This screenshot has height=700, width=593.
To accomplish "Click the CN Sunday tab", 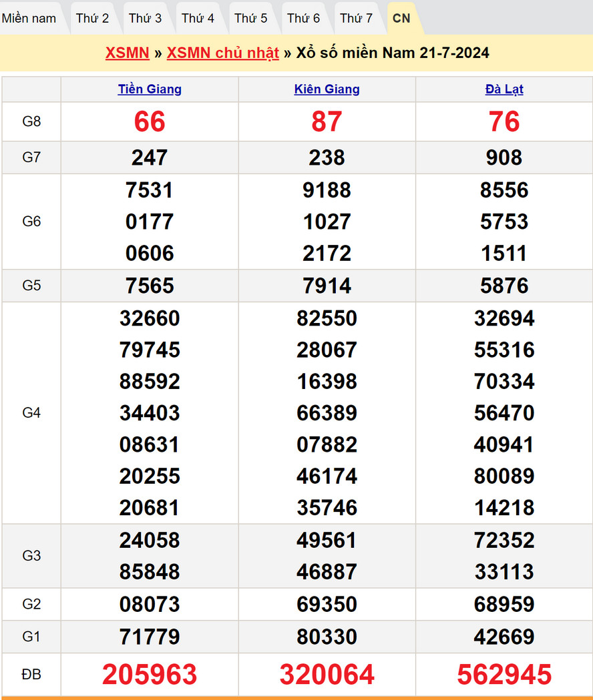I will coord(401,18).
